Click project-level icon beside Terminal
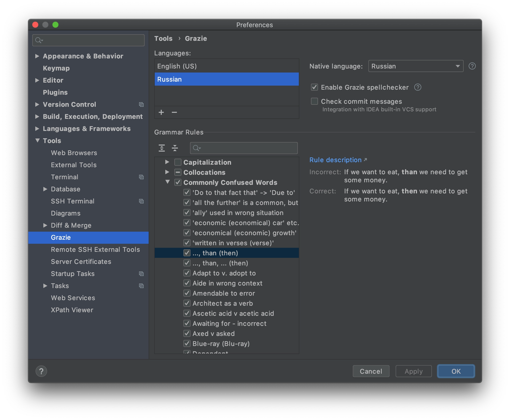The width and height of the screenshot is (510, 420). pyautogui.click(x=141, y=177)
